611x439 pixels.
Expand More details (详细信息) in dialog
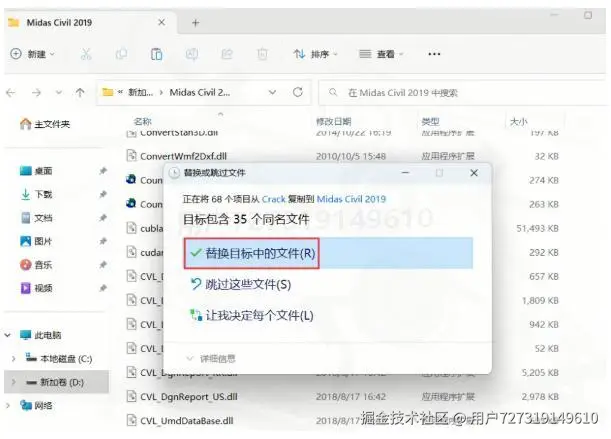(x=211, y=358)
